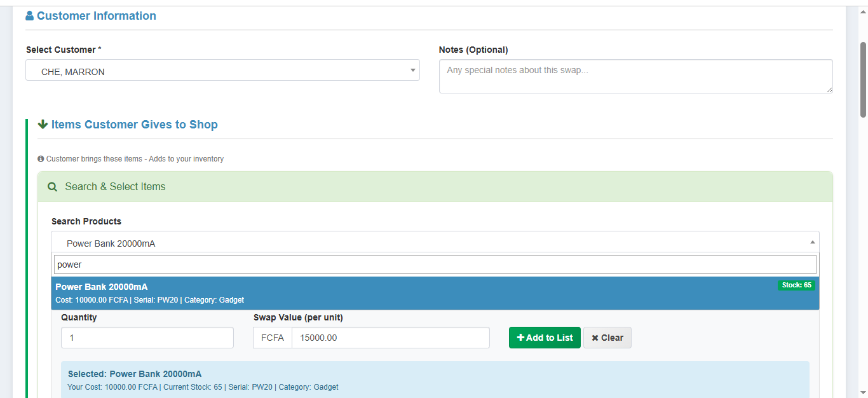Image resolution: width=868 pixels, height=398 pixels.
Task: Click the person icon beside Customer Information
Action: pos(29,15)
